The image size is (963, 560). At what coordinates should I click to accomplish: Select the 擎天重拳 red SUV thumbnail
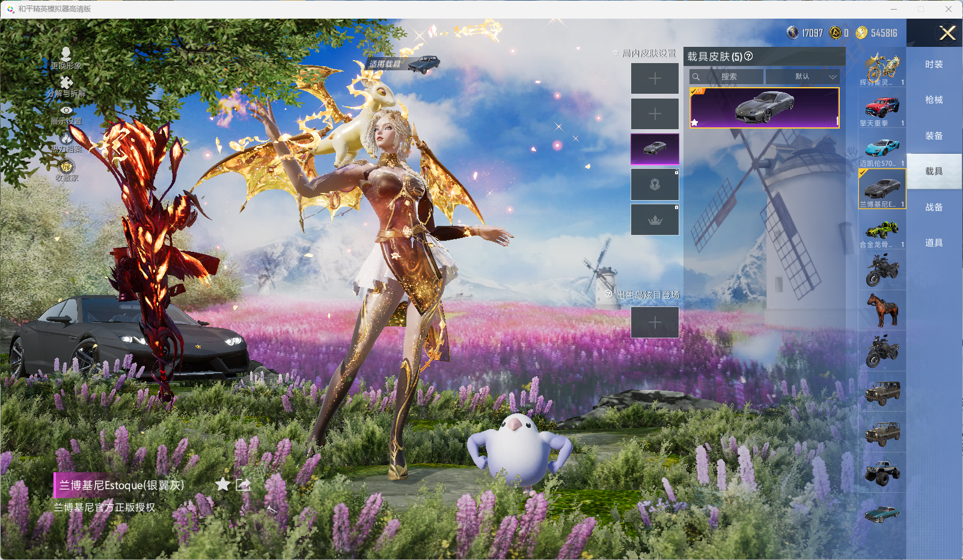click(882, 109)
